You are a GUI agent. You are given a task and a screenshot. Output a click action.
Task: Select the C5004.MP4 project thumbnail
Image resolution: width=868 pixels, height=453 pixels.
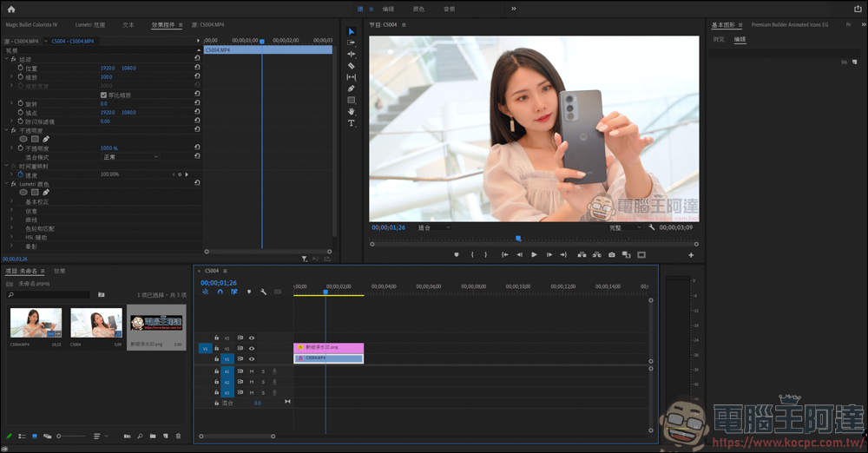[36, 323]
